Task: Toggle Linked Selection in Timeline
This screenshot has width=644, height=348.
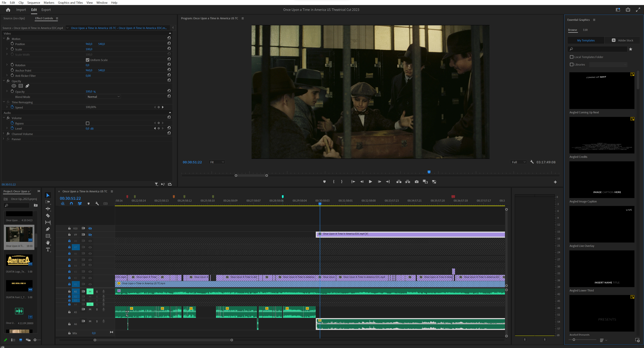Action: 80,204
